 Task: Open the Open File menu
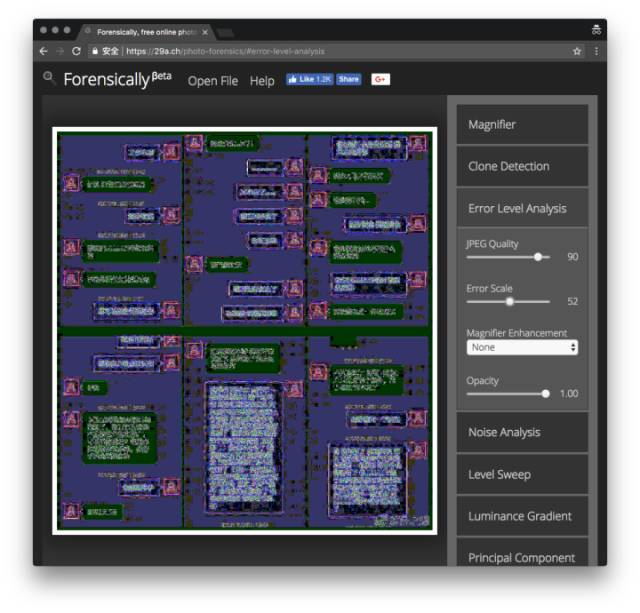click(x=213, y=81)
